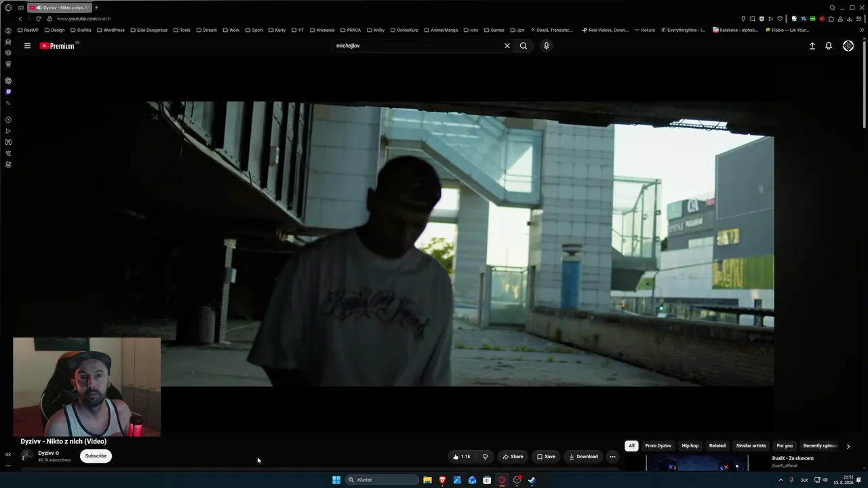868x488 pixels.
Task: Switch to the Dyzivv - Nikto z nich tab
Action: click(x=60, y=7)
